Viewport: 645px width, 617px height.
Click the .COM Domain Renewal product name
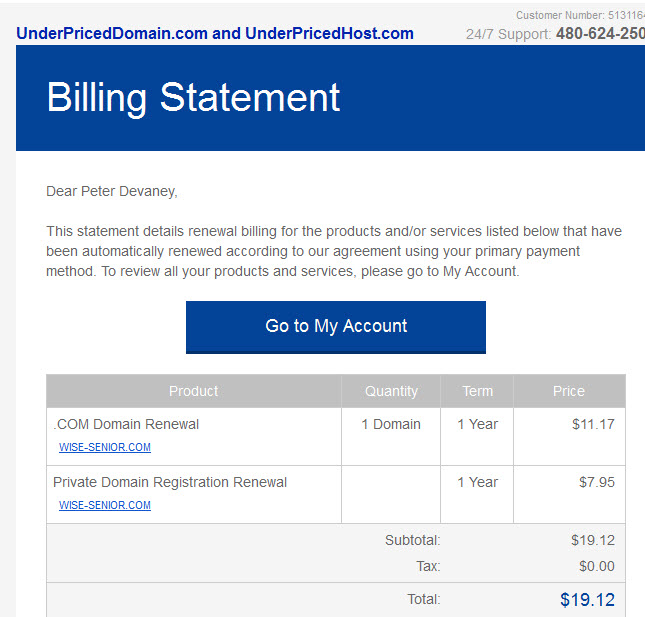point(126,424)
